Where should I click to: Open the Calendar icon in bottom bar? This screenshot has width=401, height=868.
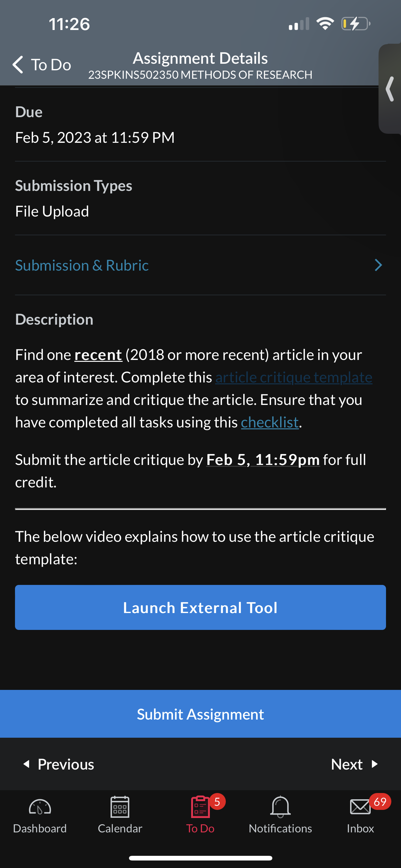pyautogui.click(x=120, y=807)
